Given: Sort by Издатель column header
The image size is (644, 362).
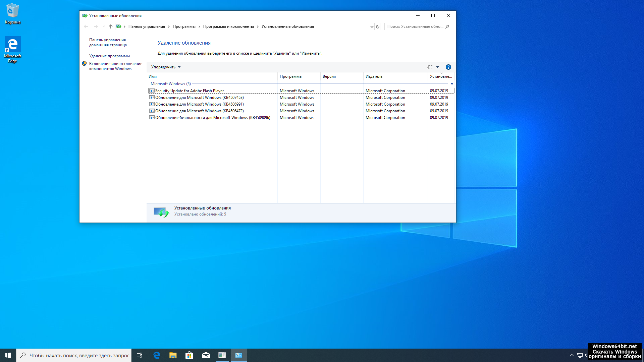Looking at the screenshot, I should 374,76.
